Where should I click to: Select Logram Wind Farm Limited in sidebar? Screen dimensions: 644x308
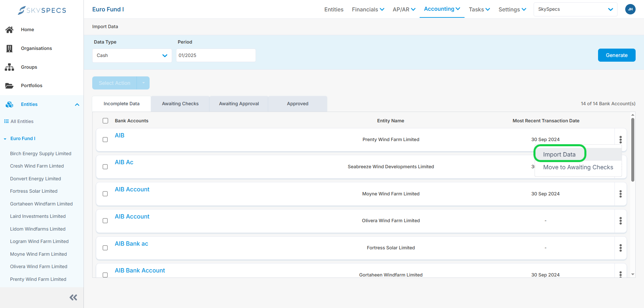[x=39, y=241]
